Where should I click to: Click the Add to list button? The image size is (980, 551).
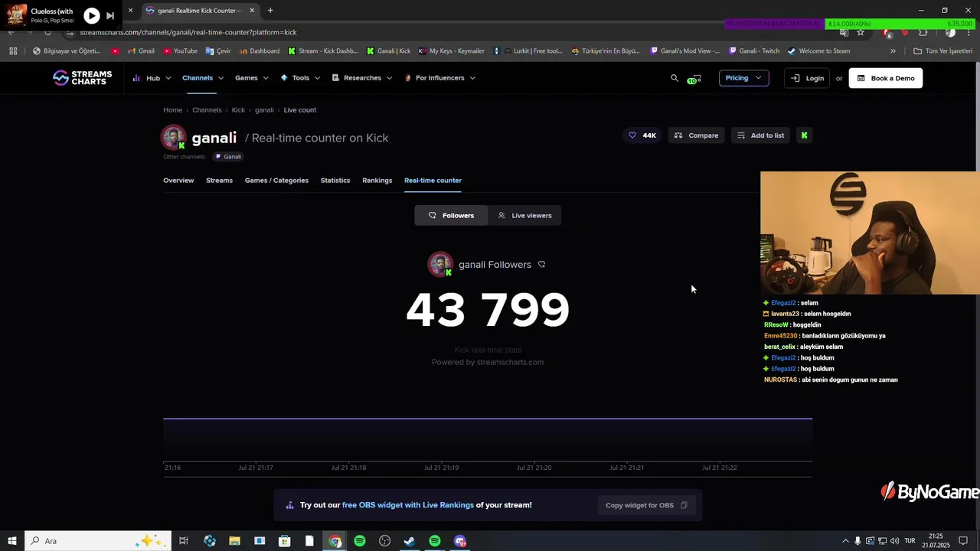click(x=760, y=135)
